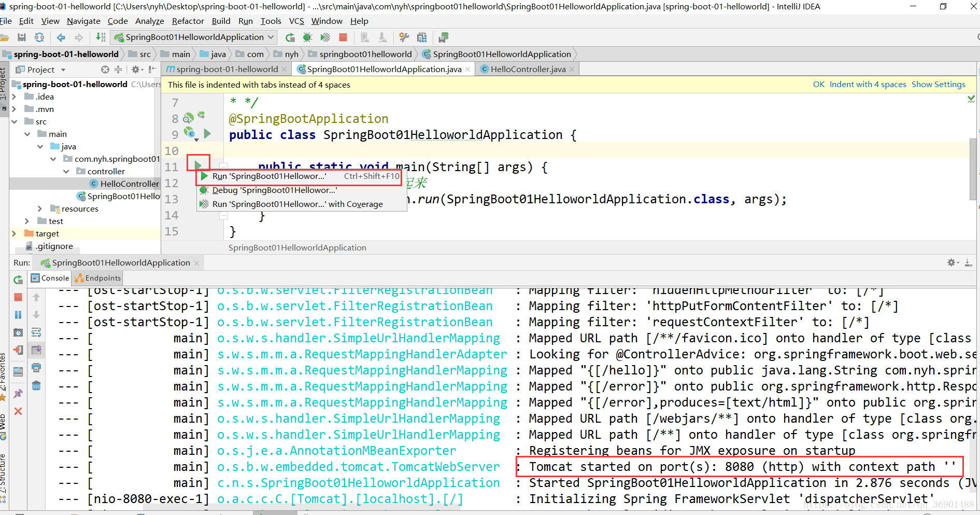Click the Show Settings link
The width and height of the screenshot is (980, 515).
pyautogui.click(x=938, y=84)
